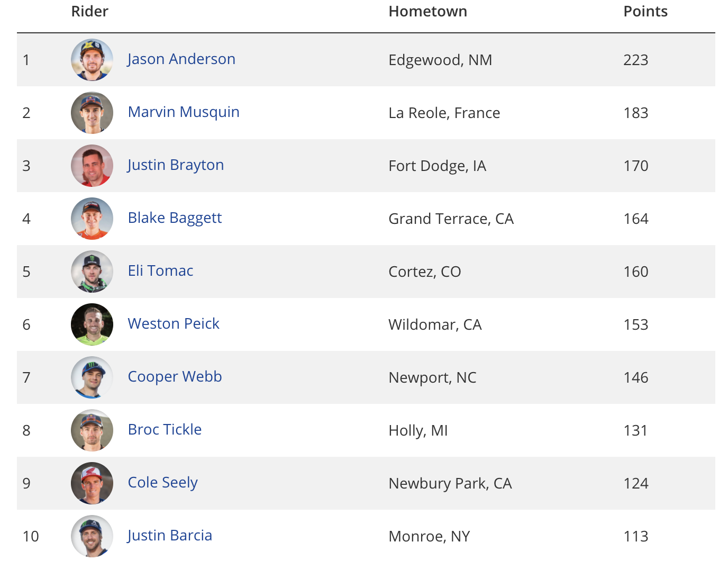Image resolution: width=728 pixels, height=578 pixels.
Task: Click the Cooper Webb name link
Action: coord(175,376)
